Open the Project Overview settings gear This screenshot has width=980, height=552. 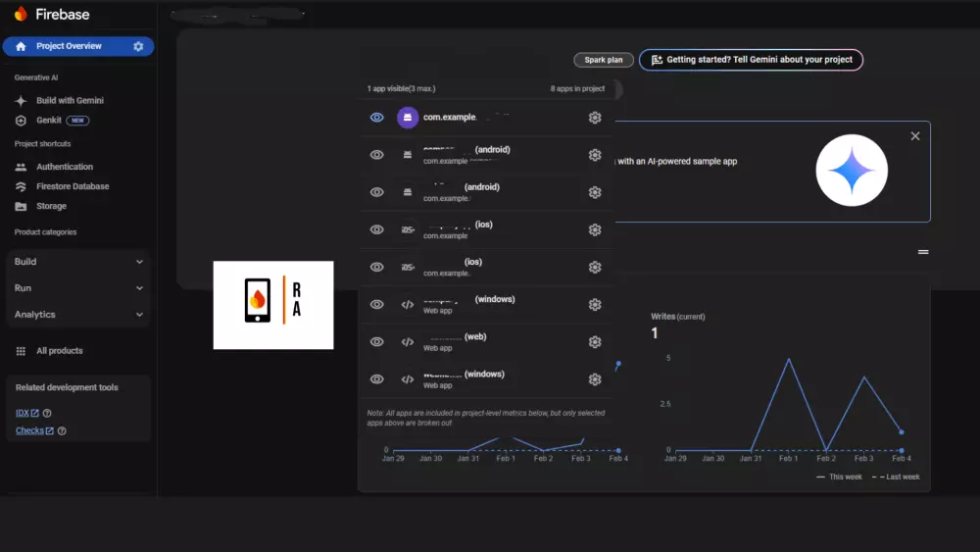click(x=138, y=46)
